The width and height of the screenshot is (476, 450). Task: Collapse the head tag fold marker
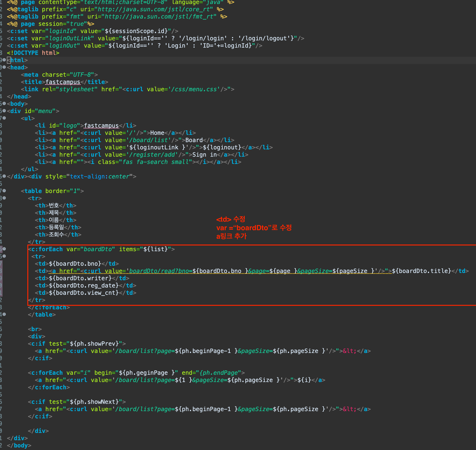click(4, 67)
